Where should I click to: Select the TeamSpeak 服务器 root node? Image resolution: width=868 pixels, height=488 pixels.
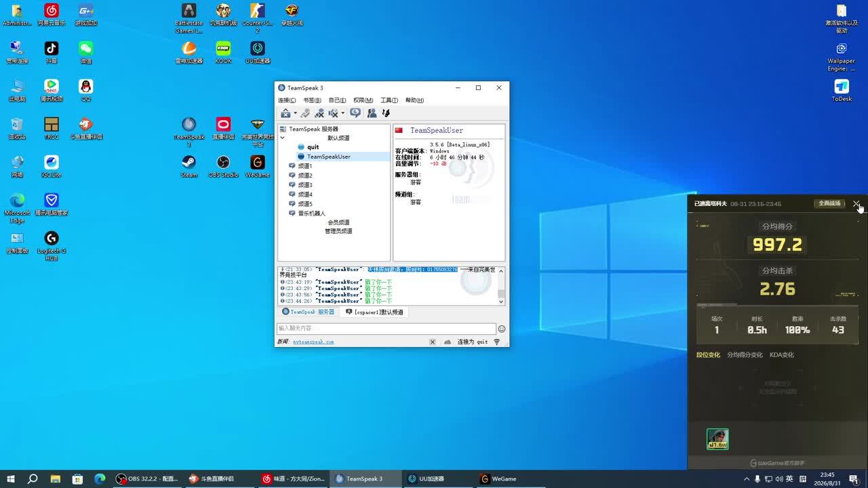point(313,129)
